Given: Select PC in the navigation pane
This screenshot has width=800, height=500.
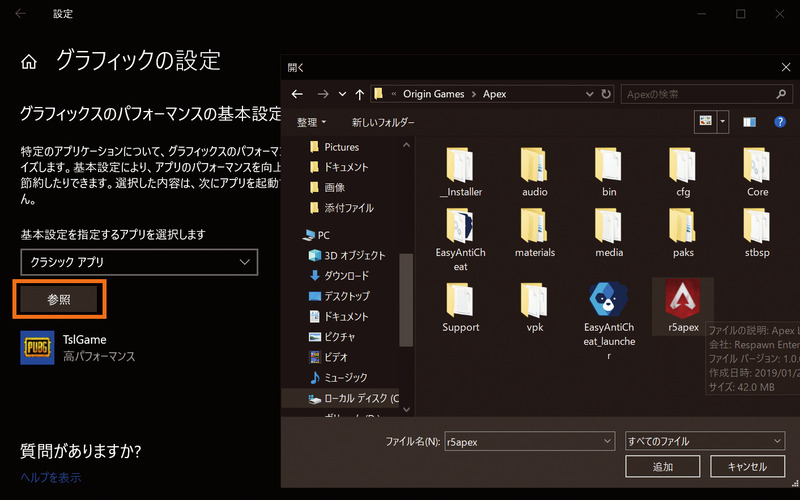Looking at the screenshot, I should tap(316, 235).
